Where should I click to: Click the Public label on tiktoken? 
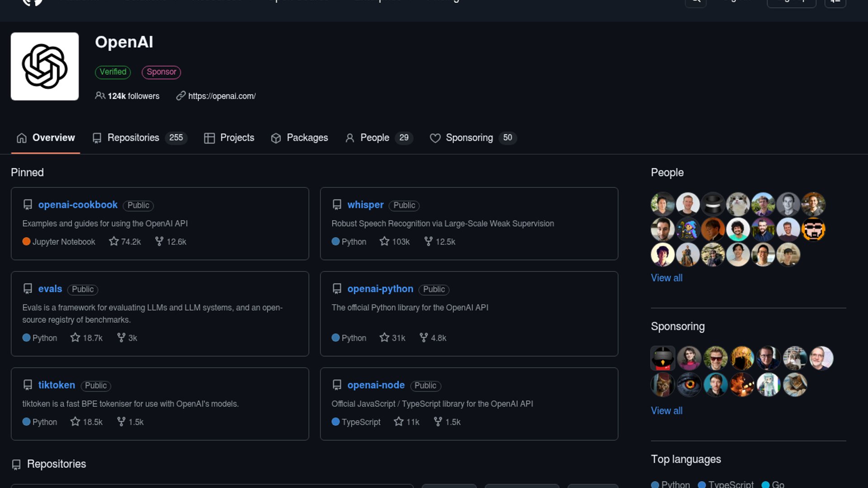(x=96, y=386)
